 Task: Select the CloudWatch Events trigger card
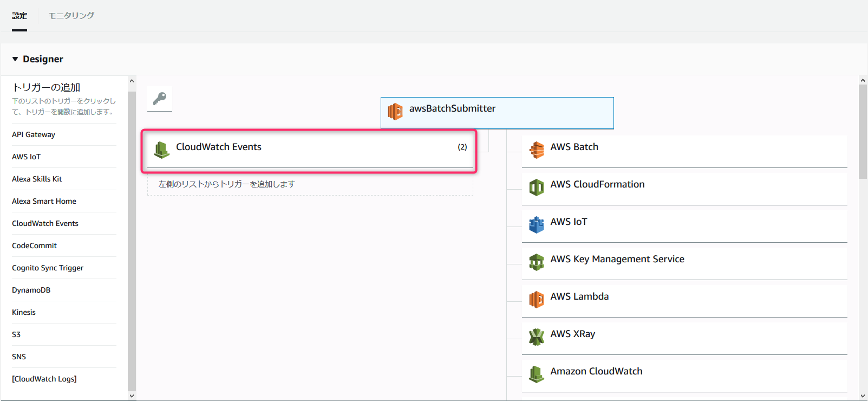[x=310, y=151]
